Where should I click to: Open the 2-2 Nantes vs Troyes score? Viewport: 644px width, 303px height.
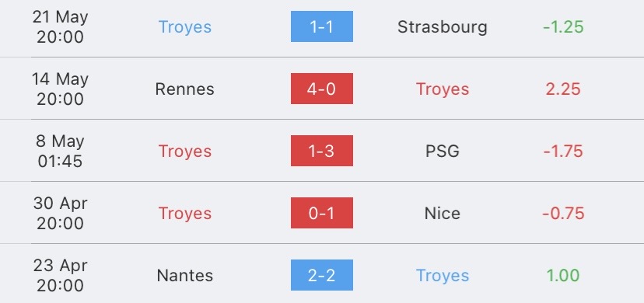pos(321,275)
